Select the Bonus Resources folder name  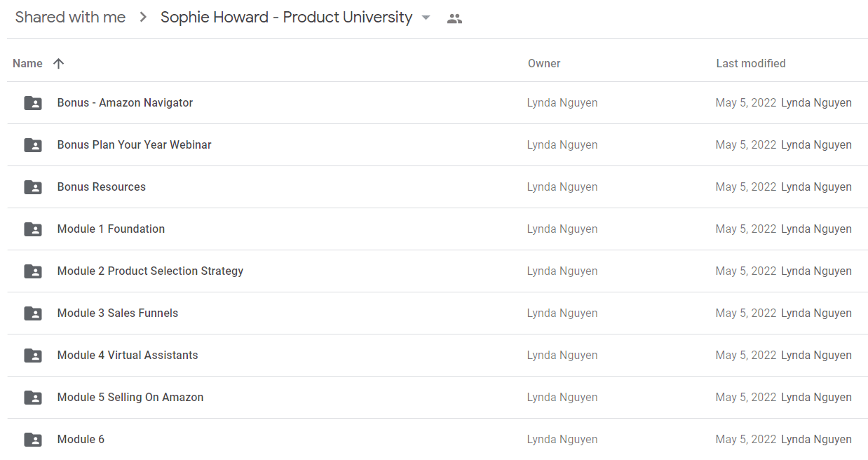[x=102, y=187]
